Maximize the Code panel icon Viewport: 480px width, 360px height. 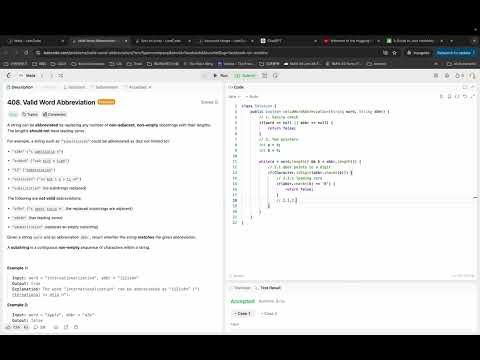(x=465, y=87)
